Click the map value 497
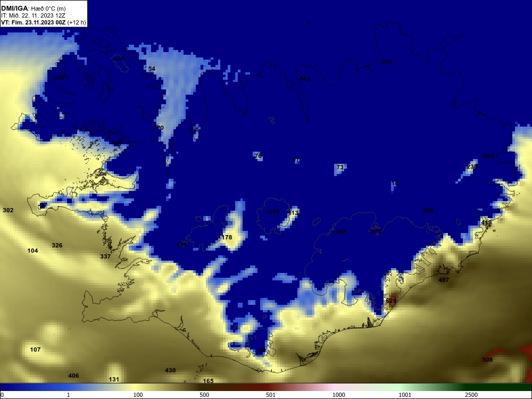532x399 pixels. click(x=444, y=280)
